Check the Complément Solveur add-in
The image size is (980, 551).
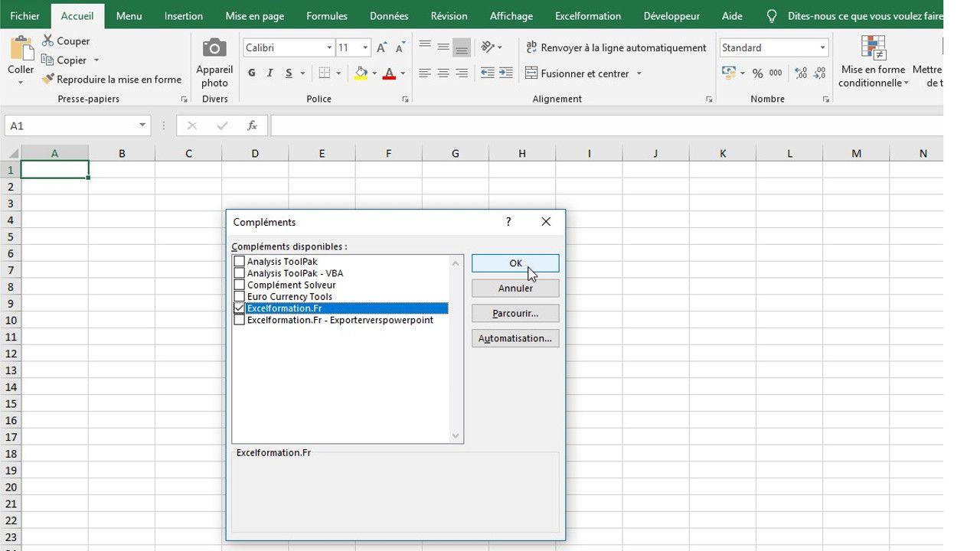(240, 285)
